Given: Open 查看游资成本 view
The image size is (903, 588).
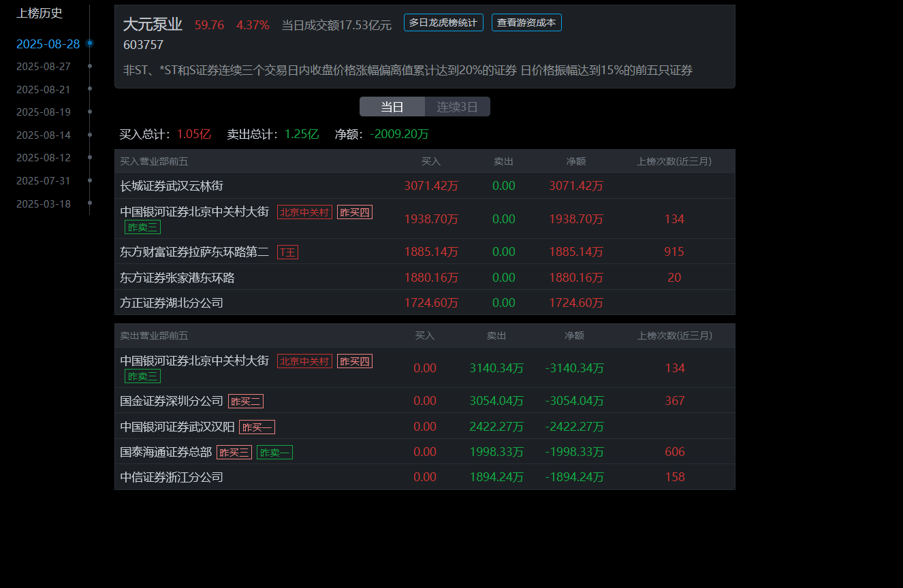Looking at the screenshot, I should [x=526, y=22].
